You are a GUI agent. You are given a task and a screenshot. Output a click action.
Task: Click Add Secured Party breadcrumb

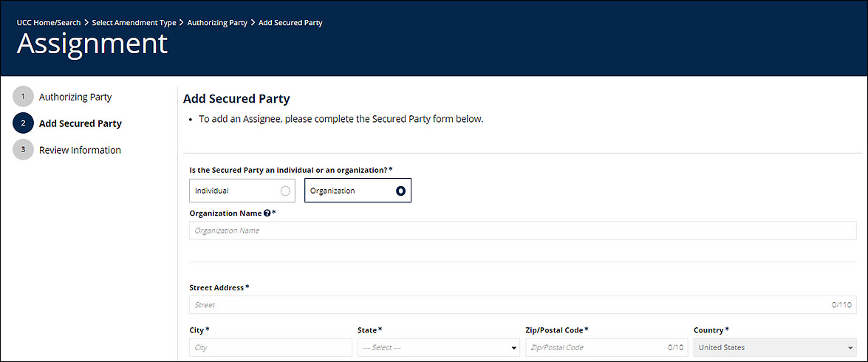(x=290, y=23)
